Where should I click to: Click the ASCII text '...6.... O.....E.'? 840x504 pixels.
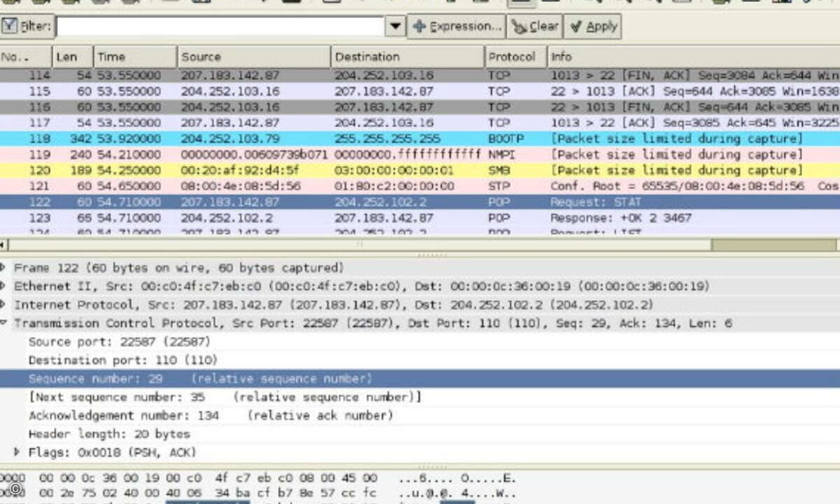click(x=456, y=477)
